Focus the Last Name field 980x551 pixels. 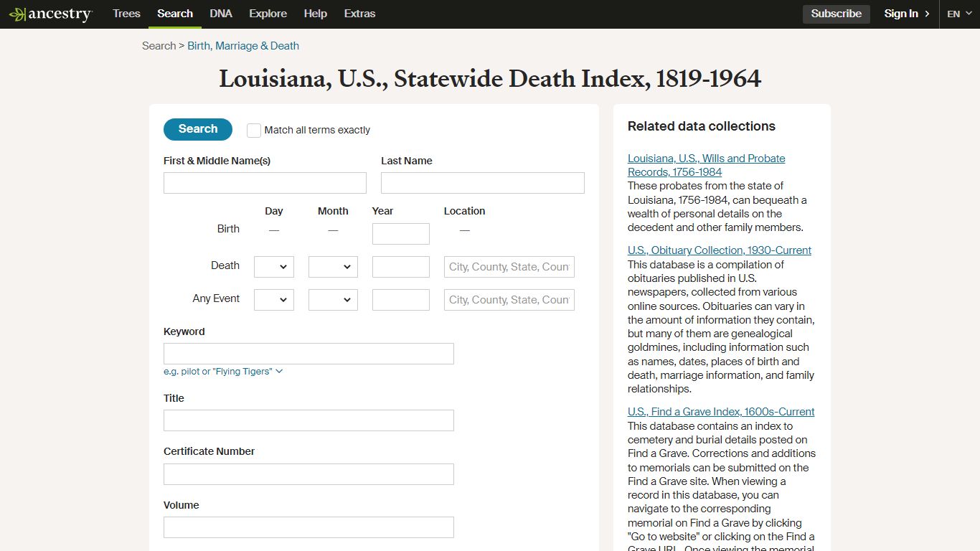tap(482, 183)
